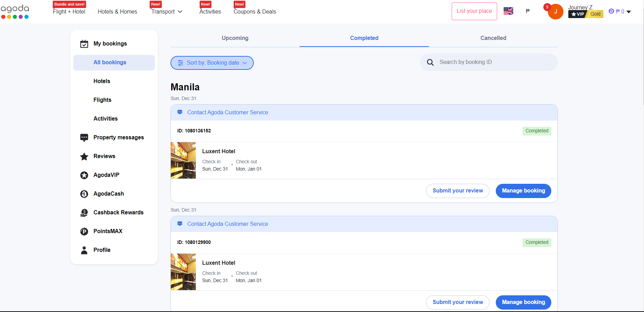
Task: Switch to the Upcoming tab
Action: tap(235, 38)
